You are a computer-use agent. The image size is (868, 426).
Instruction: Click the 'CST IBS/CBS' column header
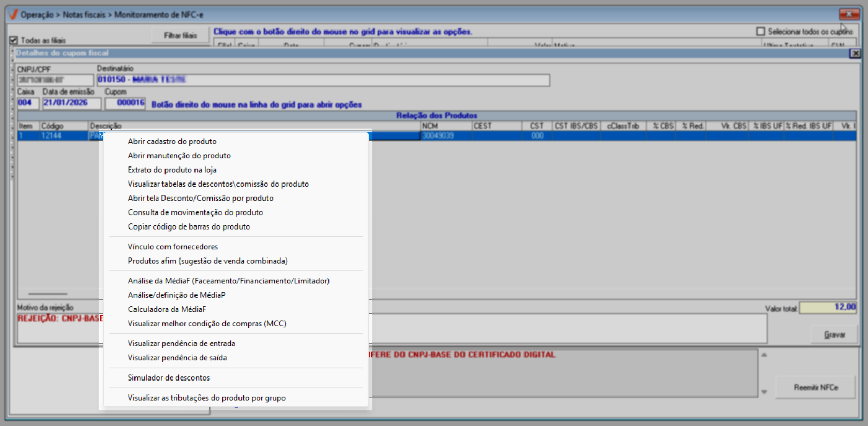click(577, 126)
